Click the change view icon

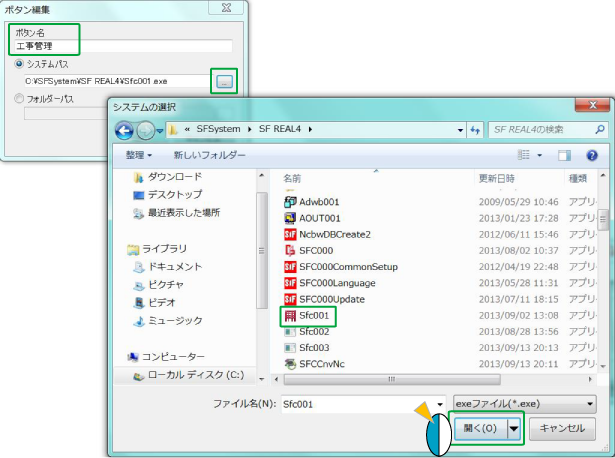(x=524, y=155)
